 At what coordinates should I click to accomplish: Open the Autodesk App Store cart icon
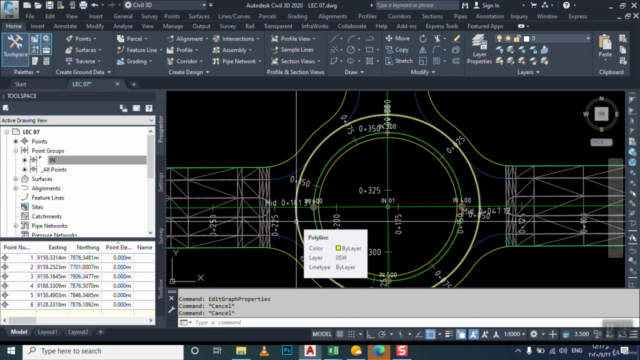click(533, 5)
